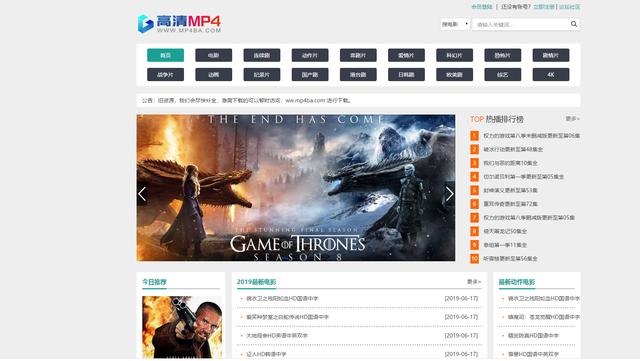Viewport: 640px width, 361px height.
Task: Select the 剧情片 drama category
Action: (x=551, y=55)
